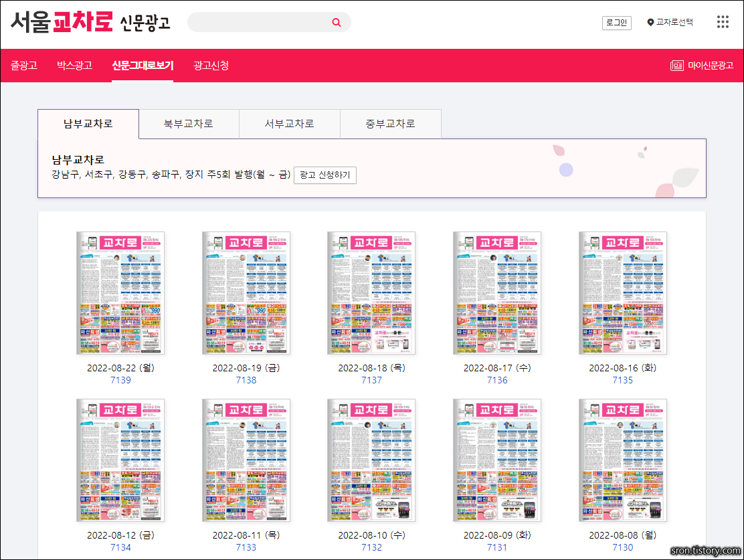
Task: Open the 박스광고 menu
Action: click(x=74, y=66)
